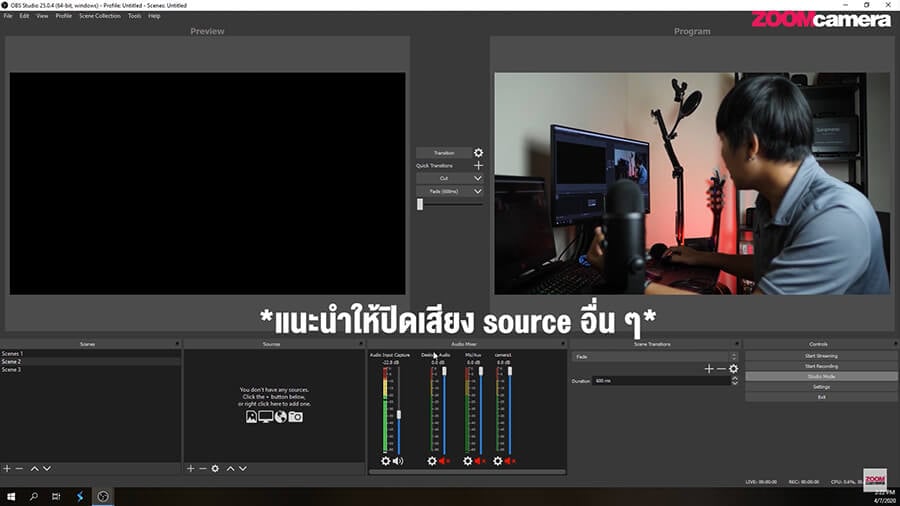Open Windows taskbar search
This screenshot has height=506, width=900.
point(33,497)
